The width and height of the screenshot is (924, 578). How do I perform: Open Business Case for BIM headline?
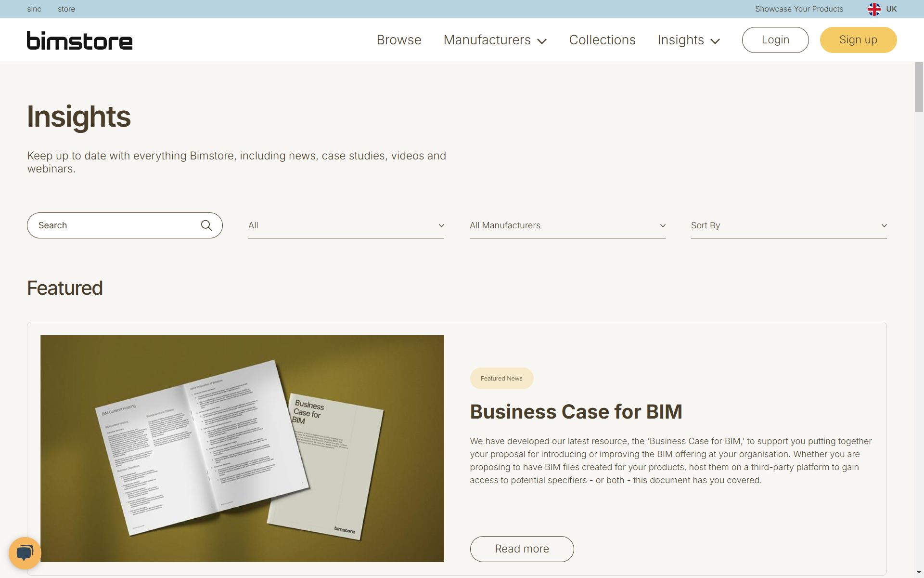click(576, 412)
